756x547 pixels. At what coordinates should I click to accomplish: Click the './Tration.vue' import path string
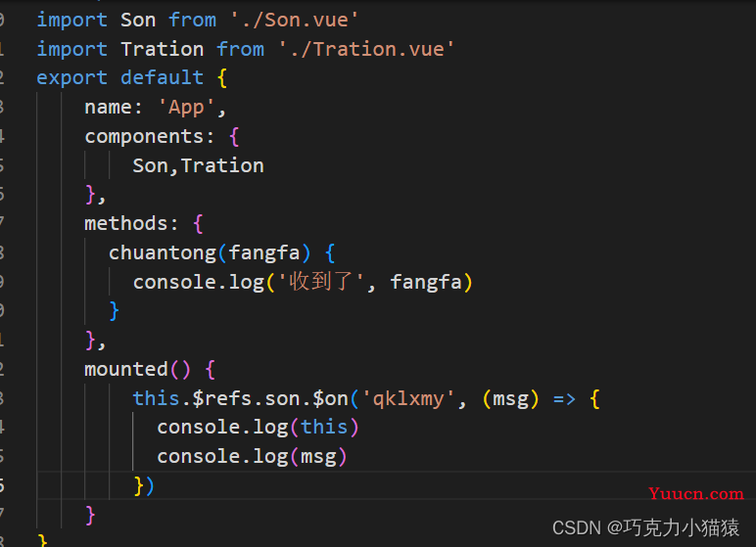[366, 49]
